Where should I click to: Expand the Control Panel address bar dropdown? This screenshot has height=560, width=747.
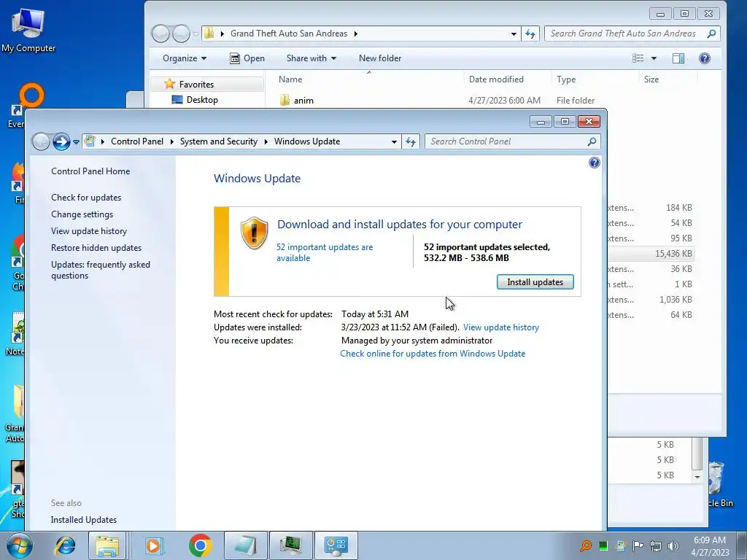tap(394, 142)
